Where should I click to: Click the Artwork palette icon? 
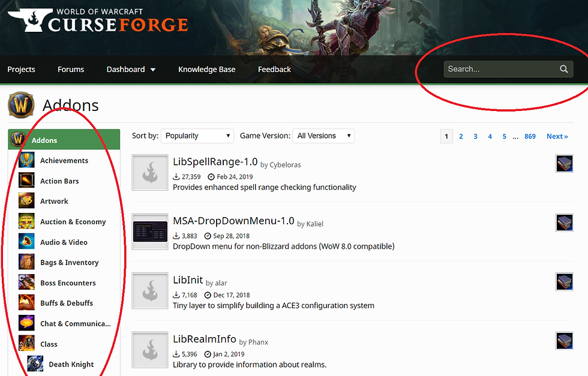26,201
